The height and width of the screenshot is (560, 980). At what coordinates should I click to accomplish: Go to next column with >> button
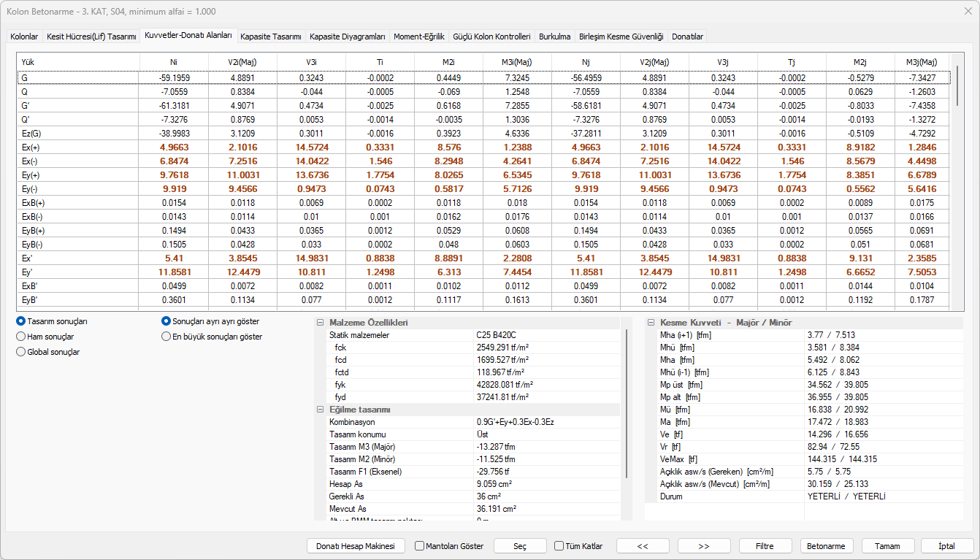pos(704,546)
